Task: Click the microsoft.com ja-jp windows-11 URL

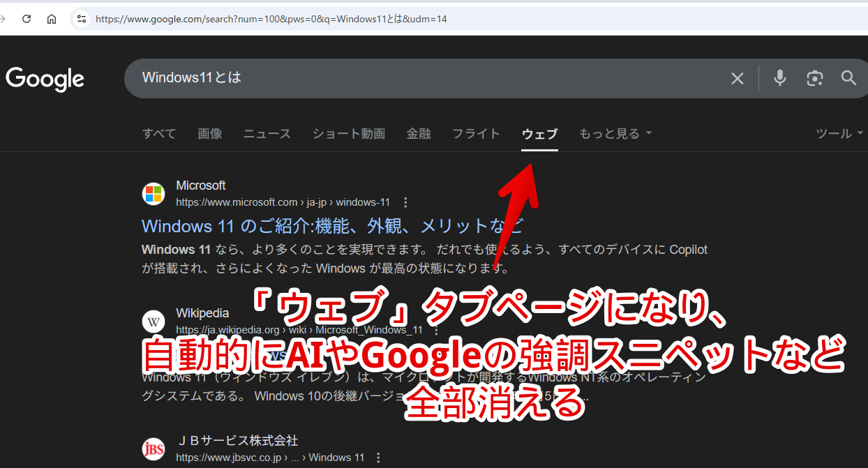Action: [x=283, y=203]
